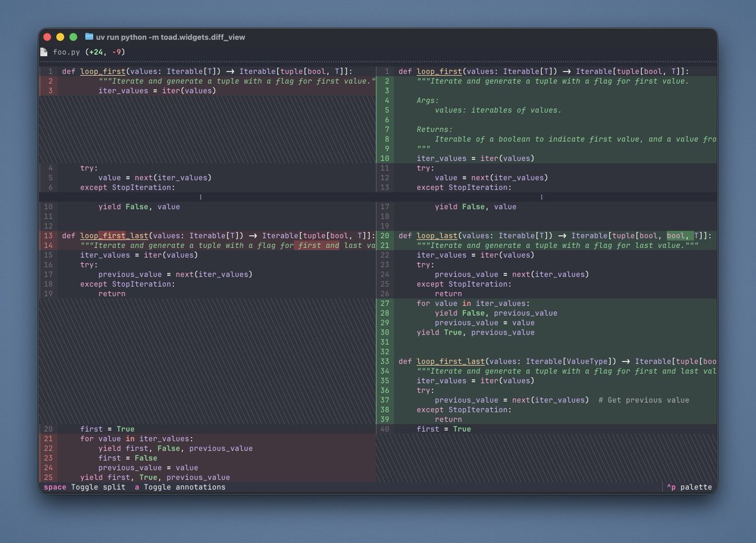Screen dimensions: 756x543
Task: Close the terminal window with the red button
Action: coord(47,37)
